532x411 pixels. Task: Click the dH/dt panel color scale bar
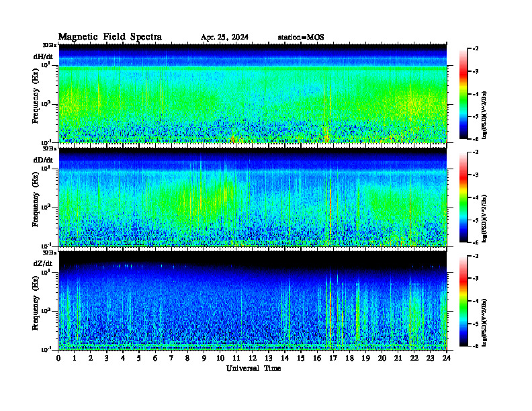pos(463,94)
